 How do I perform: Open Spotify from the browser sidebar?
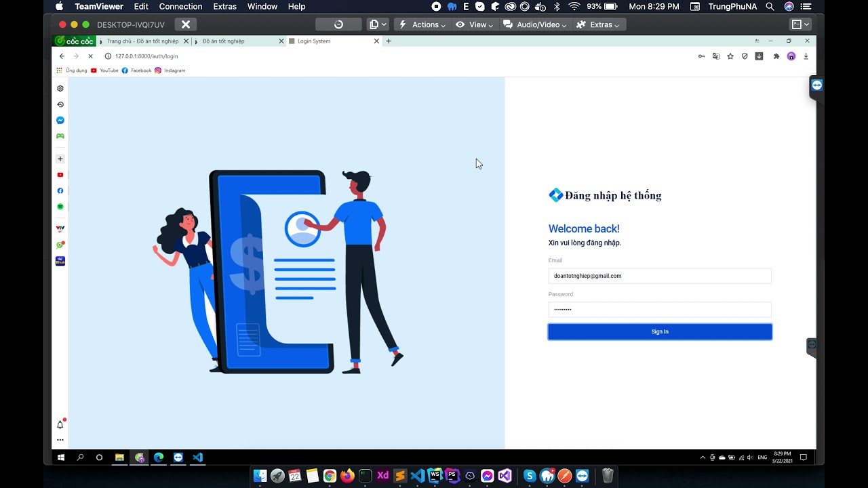[60, 207]
